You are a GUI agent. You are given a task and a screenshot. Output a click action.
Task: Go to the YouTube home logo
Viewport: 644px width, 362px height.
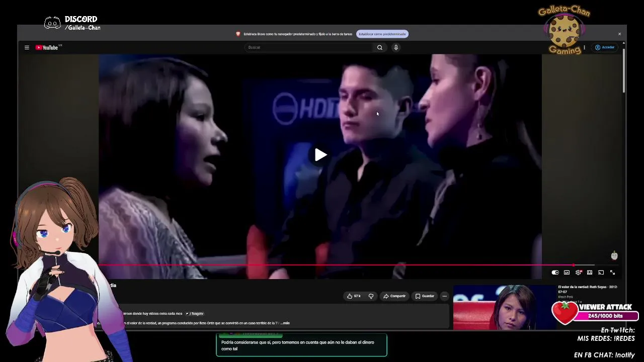47,47
